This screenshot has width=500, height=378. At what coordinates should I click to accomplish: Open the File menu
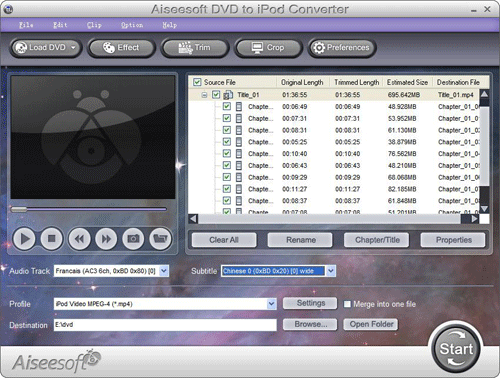point(26,25)
